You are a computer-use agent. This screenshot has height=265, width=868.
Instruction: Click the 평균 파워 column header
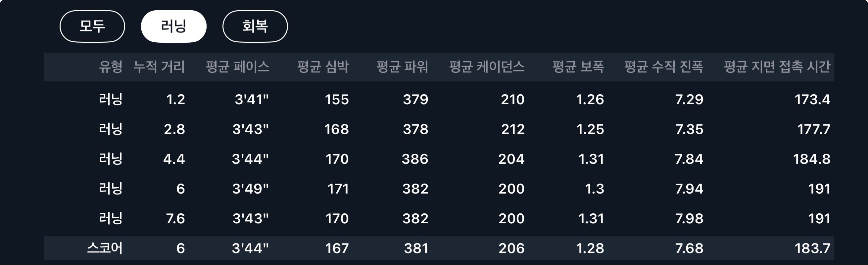click(402, 67)
